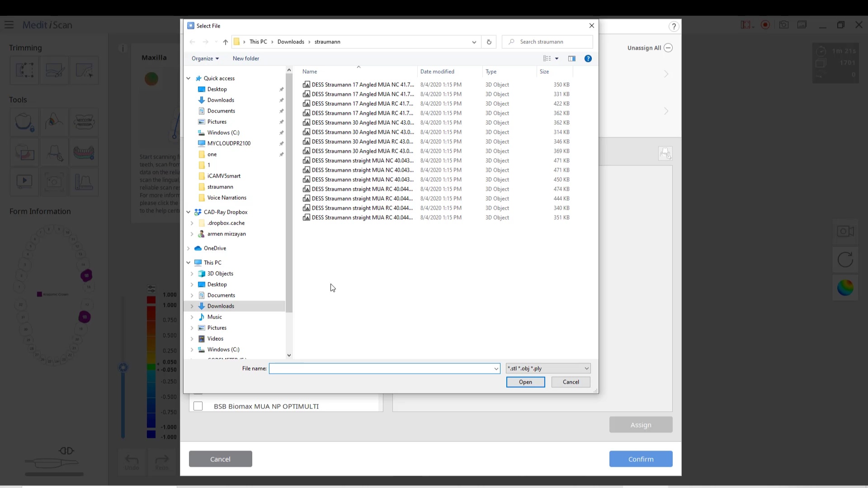This screenshot has width=868, height=488.
Task: Click the blue vertical slider handle
Action: click(123, 367)
